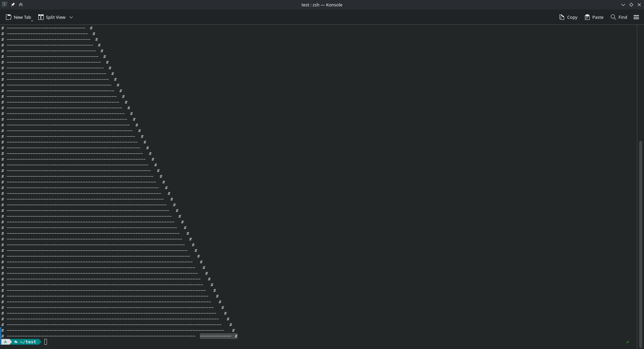644x349 pixels.
Task: Click the Copy icon in toolbar
Action: click(x=562, y=17)
